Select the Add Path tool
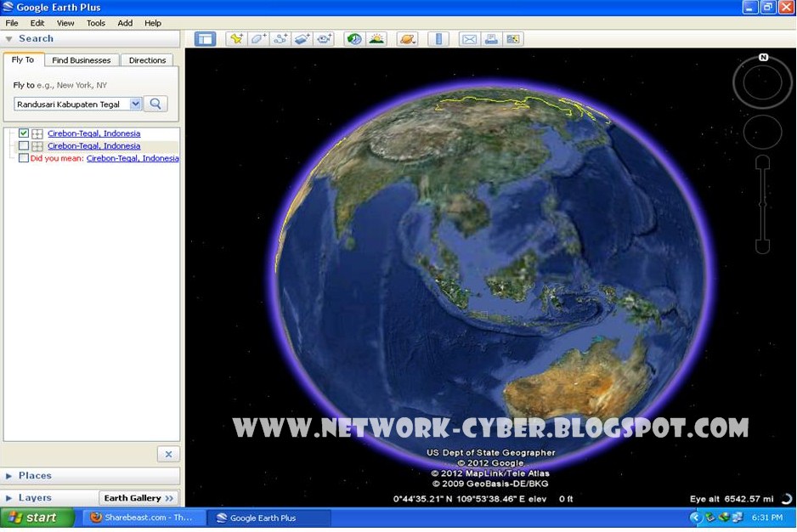Screen dimensions: 797x532 click(280, 38)
